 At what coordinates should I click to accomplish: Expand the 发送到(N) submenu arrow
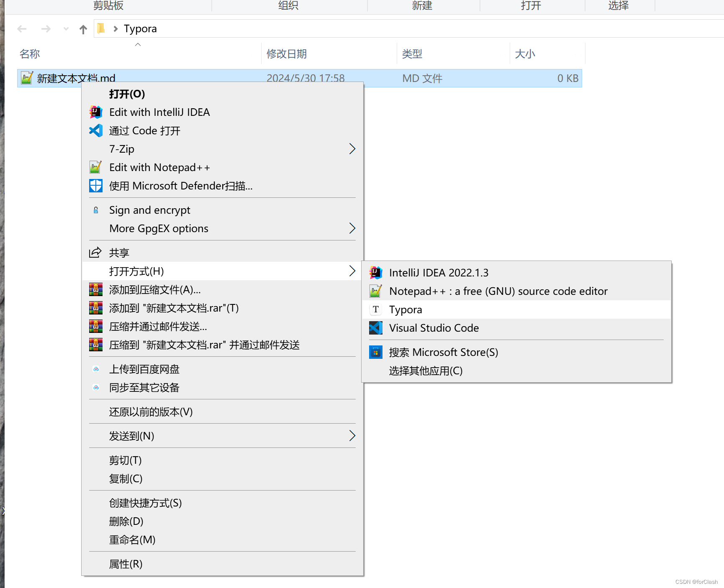point(352,436)
